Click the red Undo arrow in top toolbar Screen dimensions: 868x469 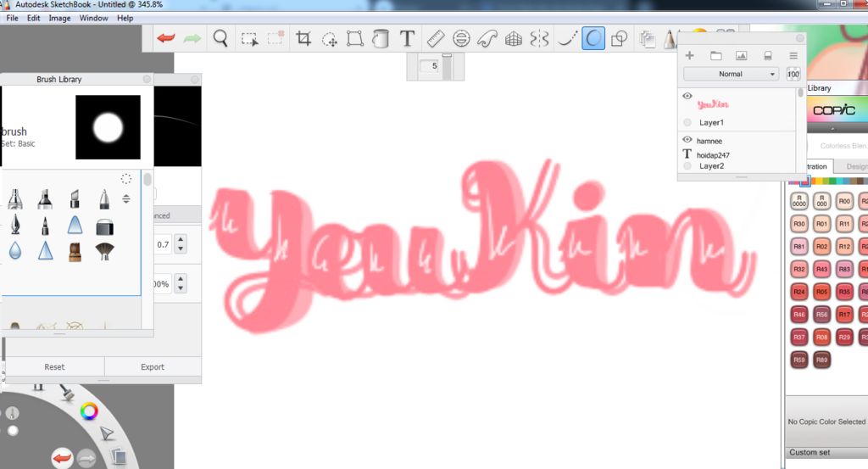point(166,38)
